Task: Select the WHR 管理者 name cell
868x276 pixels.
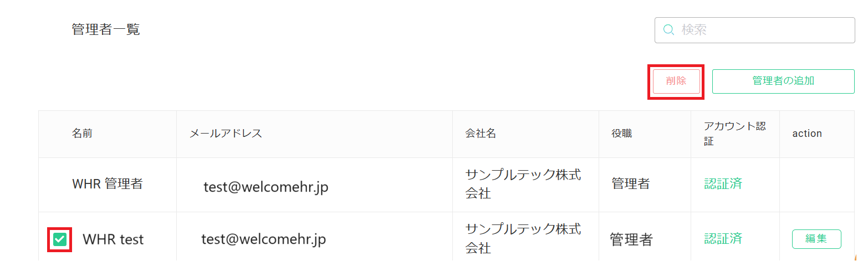Action: [x=108, y=183]
